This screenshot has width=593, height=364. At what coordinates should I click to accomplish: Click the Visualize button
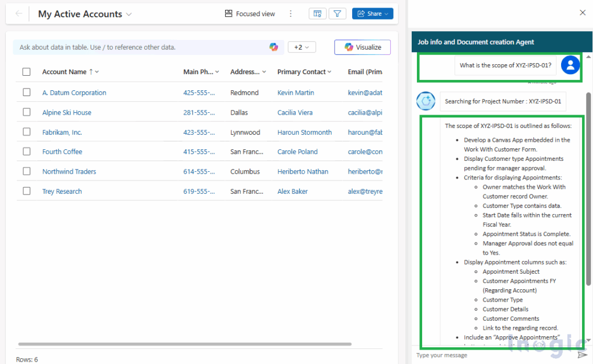coord(363,47)
